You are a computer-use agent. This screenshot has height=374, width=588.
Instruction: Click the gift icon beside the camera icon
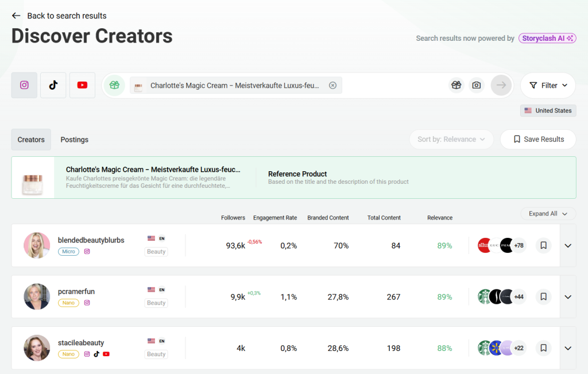(x=456, y=85)
